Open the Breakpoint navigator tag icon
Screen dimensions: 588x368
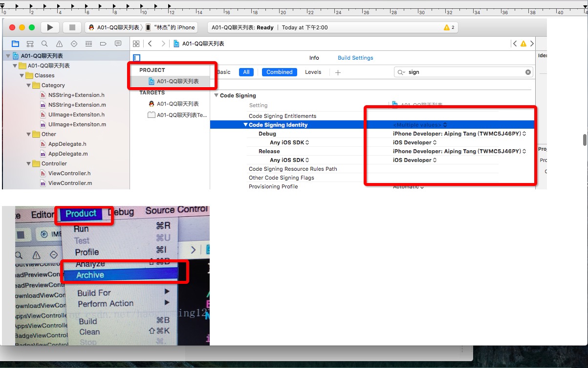103,44
